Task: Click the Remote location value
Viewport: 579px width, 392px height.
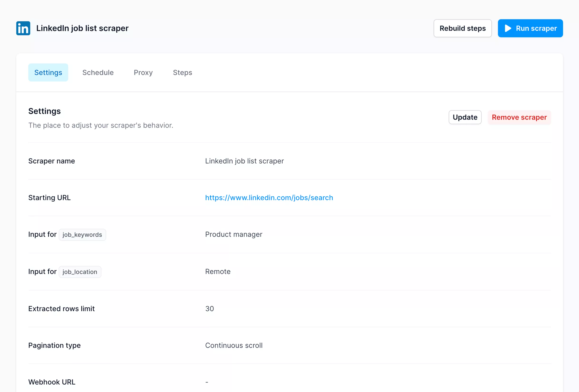Action: pos(218,272)
